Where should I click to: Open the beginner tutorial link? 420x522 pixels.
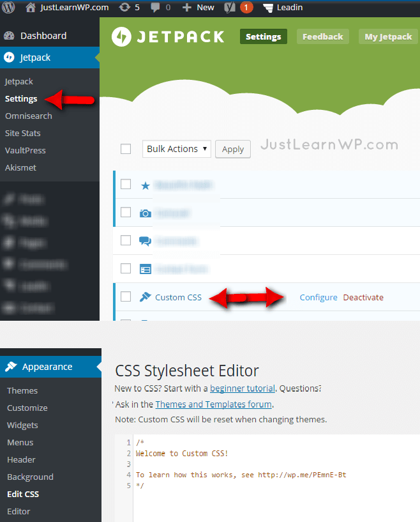coord(243,388)
